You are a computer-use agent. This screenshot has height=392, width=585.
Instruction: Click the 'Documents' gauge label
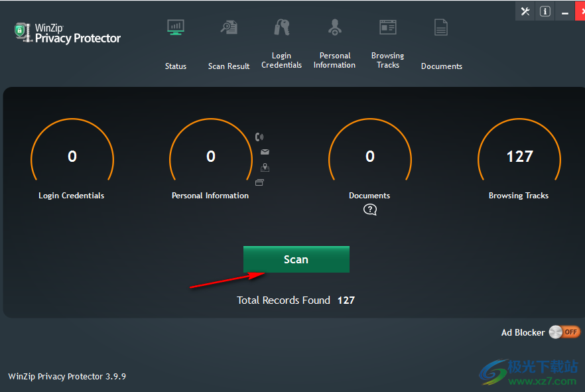[369, 196]
